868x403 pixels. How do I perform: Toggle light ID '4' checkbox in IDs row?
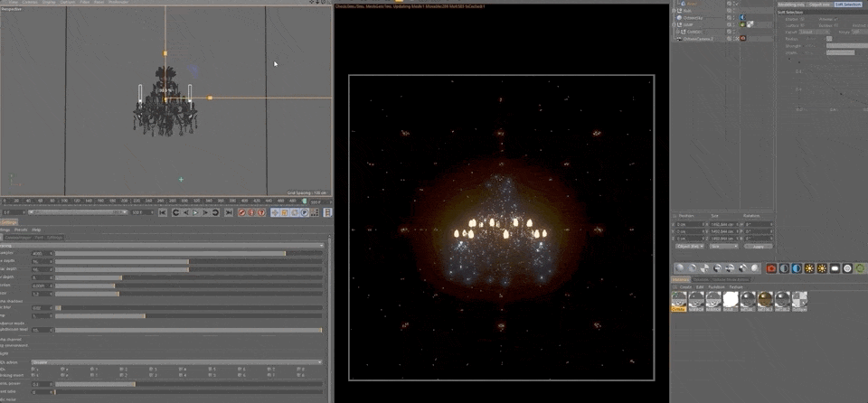point(181,370)
